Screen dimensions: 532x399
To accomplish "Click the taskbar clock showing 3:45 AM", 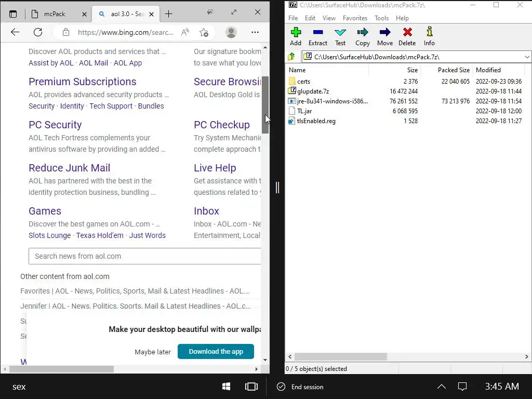I will 502,387.
